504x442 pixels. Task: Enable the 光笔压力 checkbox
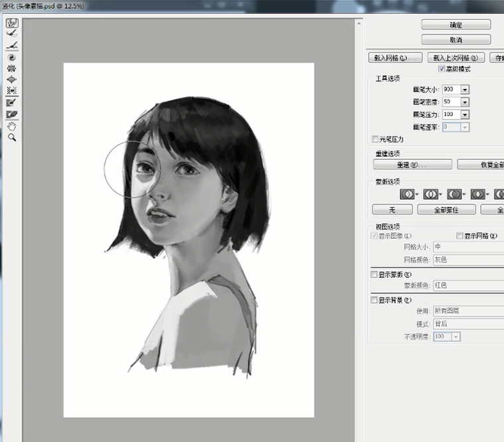pos(375,139)
